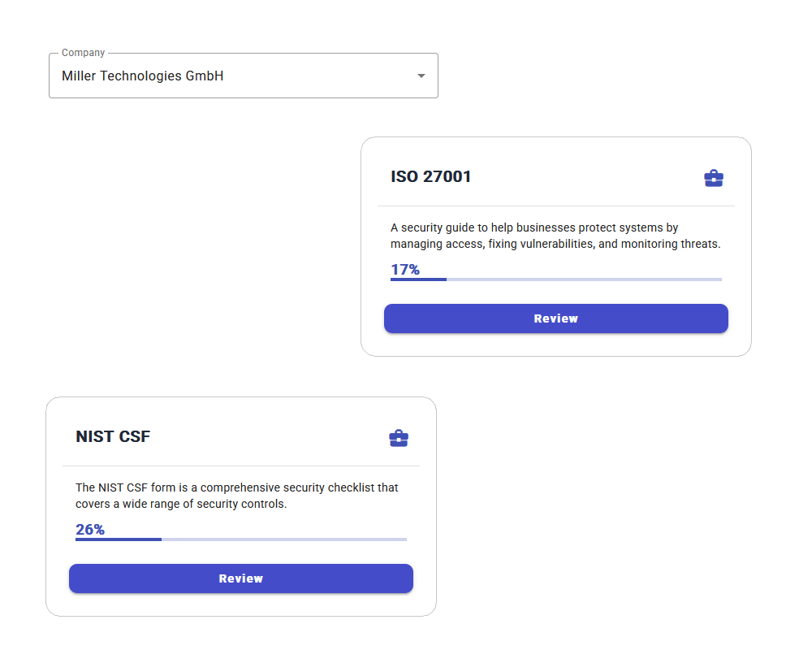Click the ISO 27001 security guide description
812x650 pixels.
555,236
